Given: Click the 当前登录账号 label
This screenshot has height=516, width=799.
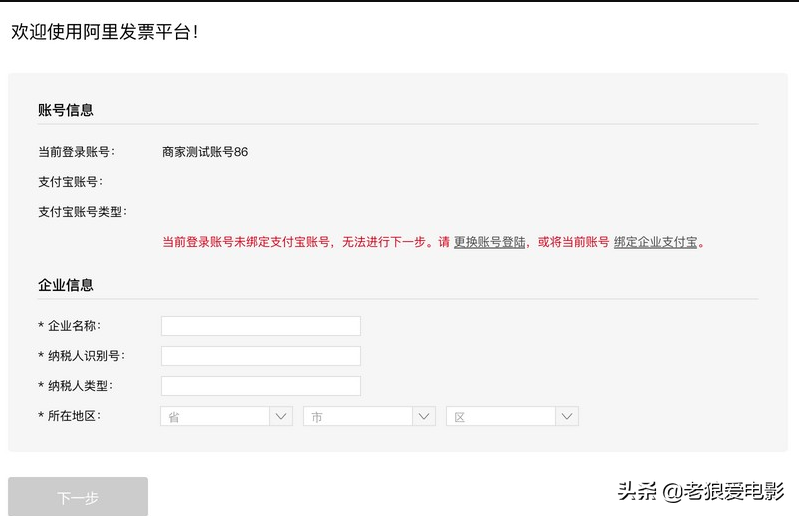Looking at the screenshot, I should click(x=76, y=152).
